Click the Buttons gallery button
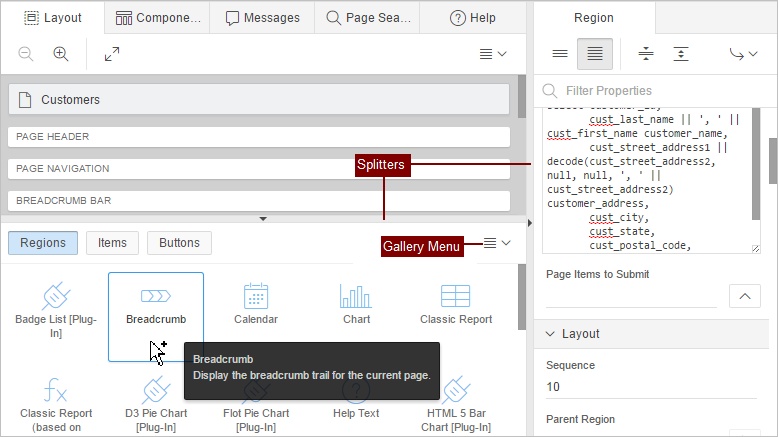This screenshot has height=437, width=778. (179, 242)
